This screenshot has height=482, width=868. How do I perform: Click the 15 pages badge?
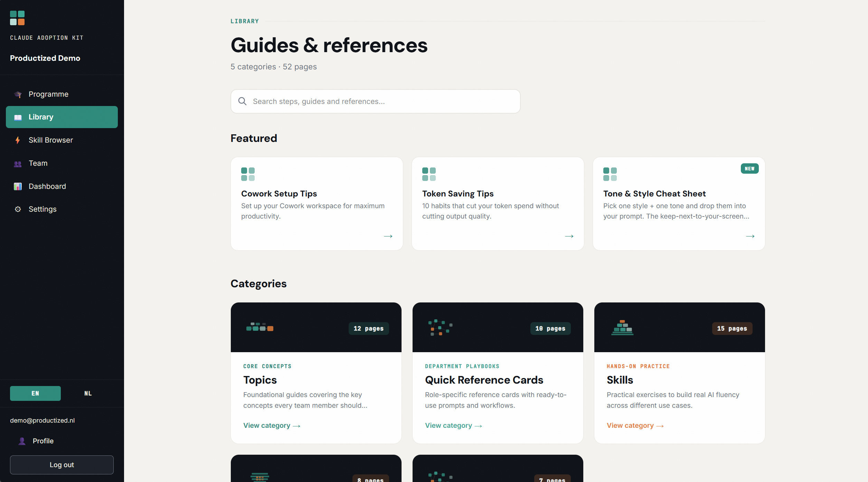(732, 328)
